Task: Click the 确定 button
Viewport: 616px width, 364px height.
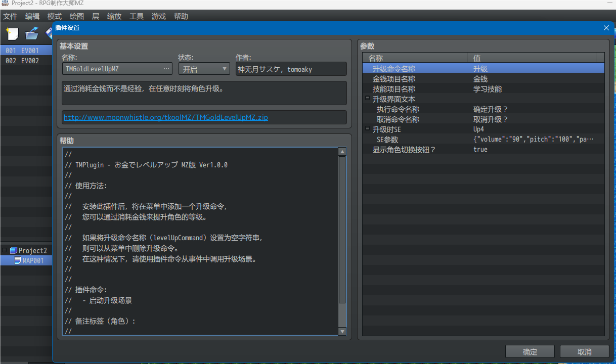Action: [530, 352]
